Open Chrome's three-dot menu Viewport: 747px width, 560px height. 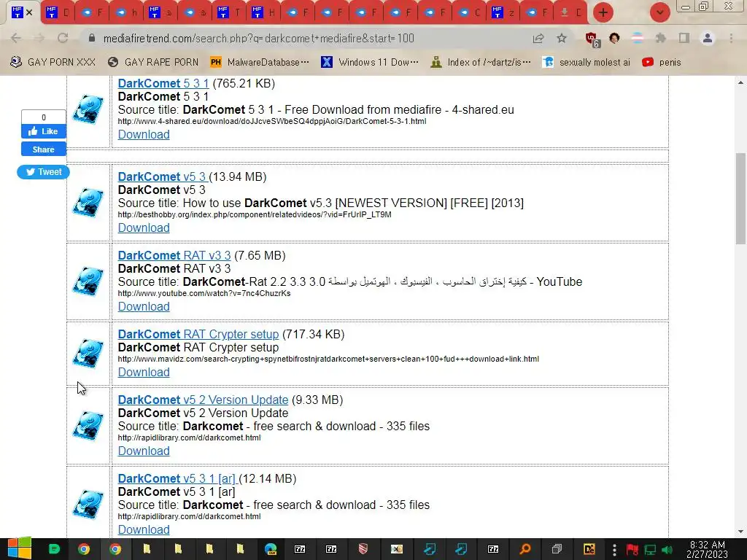pyautogui.click(x=731, y=38)
